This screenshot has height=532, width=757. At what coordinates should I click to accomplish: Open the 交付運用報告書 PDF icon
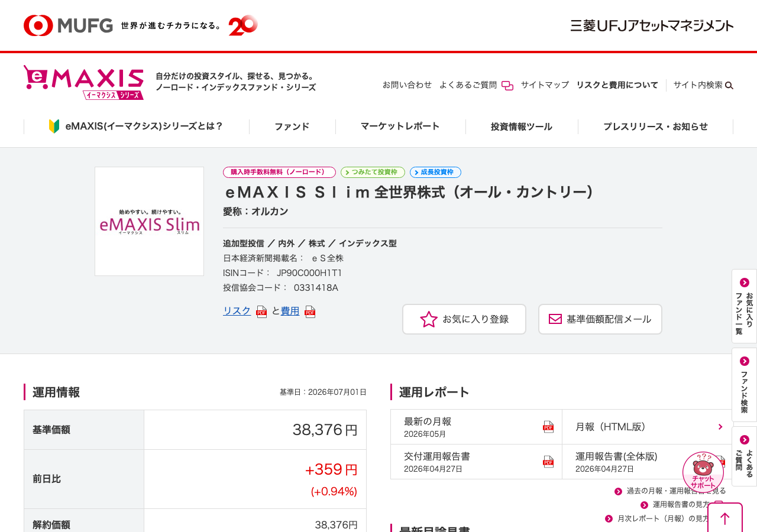pyautogui.click(x=548, y=462)
